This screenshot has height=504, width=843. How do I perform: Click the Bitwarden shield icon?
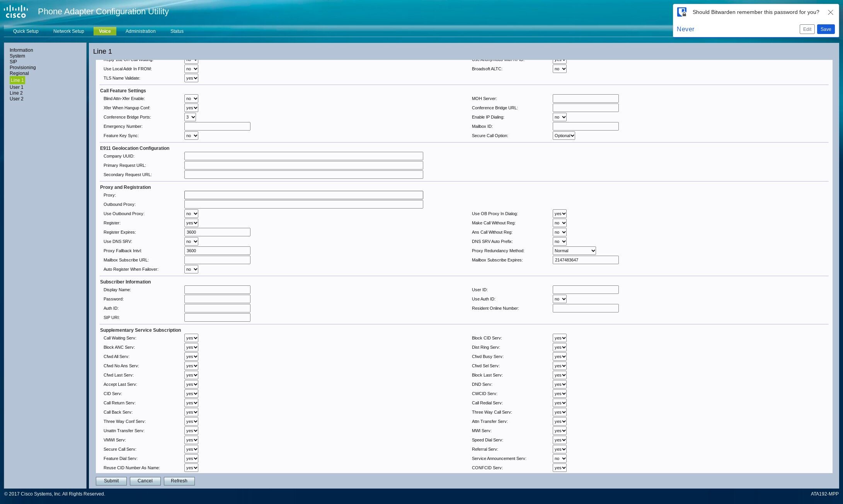(x=682, y=12)
